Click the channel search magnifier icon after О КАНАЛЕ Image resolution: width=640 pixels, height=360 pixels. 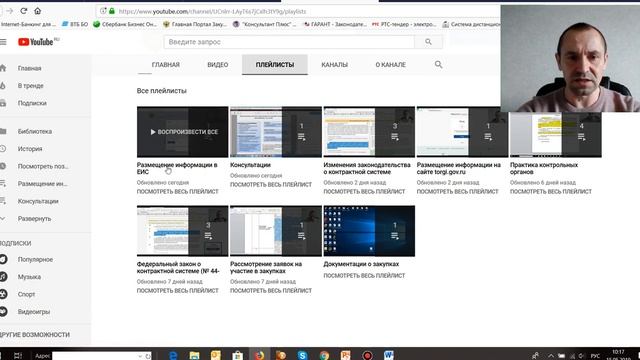(438, 64)
